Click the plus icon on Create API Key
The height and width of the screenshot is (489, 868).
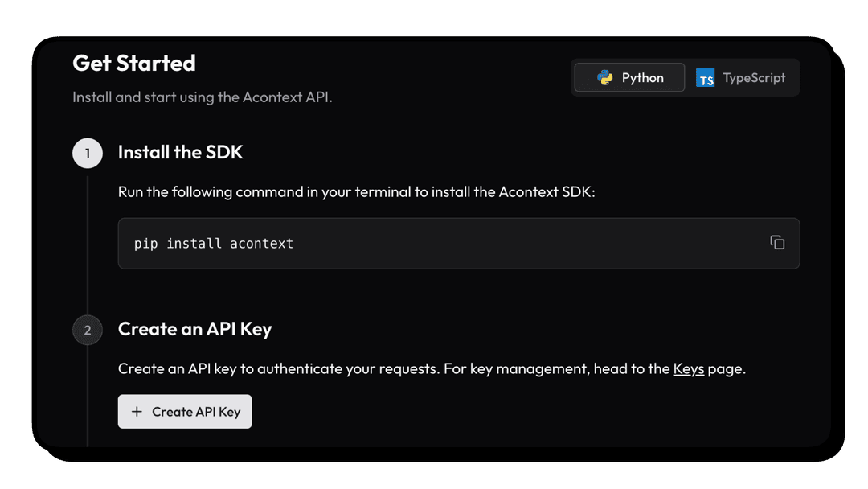point(137,412)
